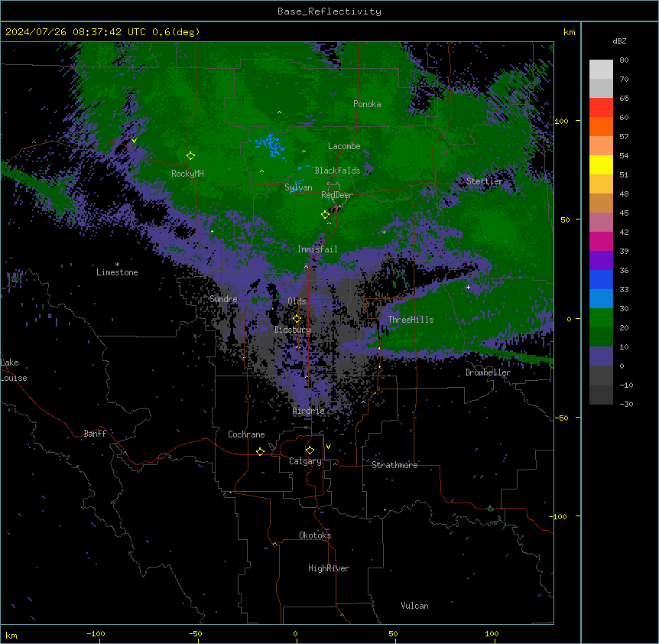Viewport: 659px width, 644px height.
Task: Click the Limestone label text
Action: click(x=117, y=272)
